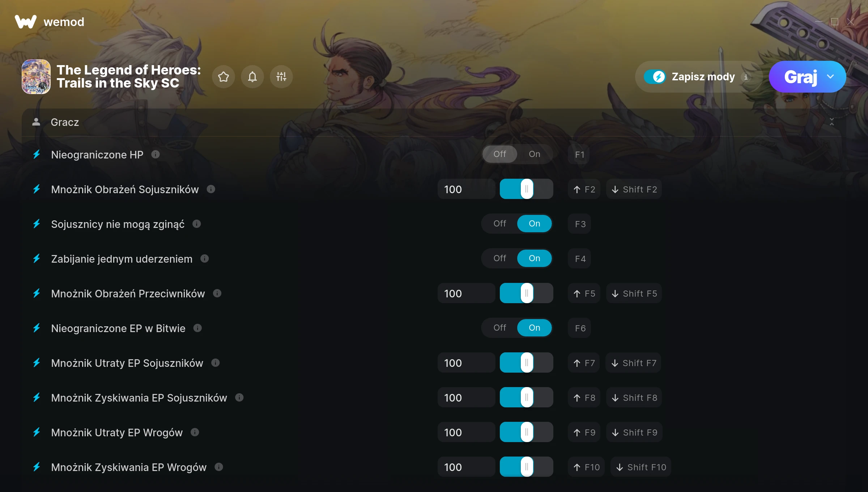Toggle the Zapisz mody switch
868x492 pixels.
coord(655,77)
